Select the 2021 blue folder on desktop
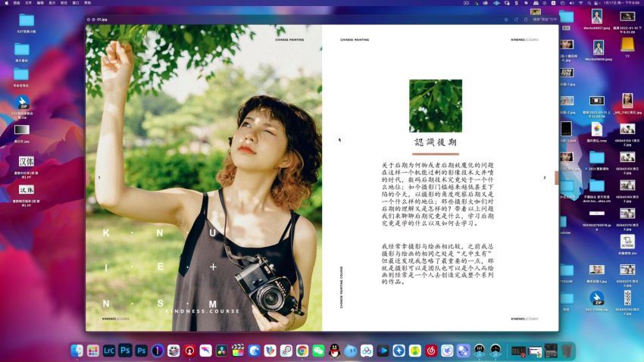 tap(597, 158)
